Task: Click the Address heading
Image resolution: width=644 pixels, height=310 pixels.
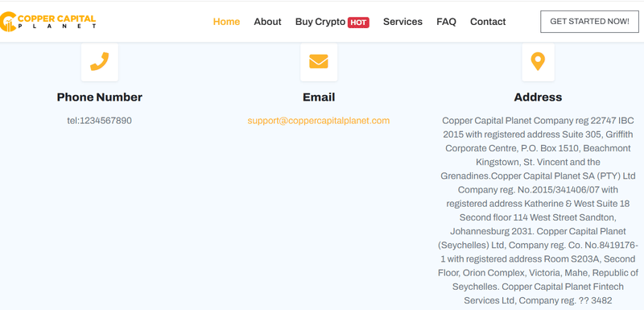Action: point(538,97)
